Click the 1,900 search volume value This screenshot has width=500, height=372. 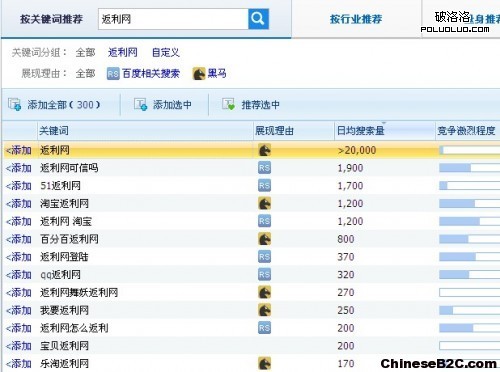pos(350,168)
